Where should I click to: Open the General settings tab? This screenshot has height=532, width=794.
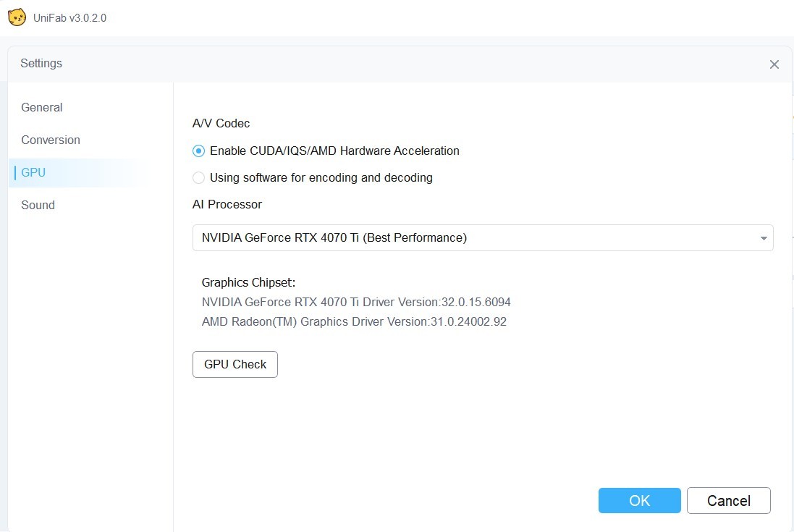pos(41,107)
